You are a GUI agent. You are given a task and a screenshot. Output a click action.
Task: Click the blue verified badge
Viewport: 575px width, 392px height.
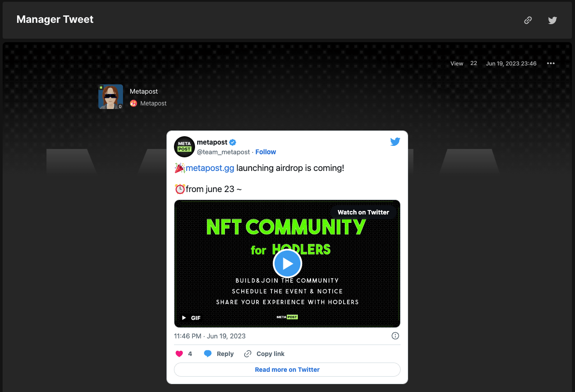click(233, 142)
